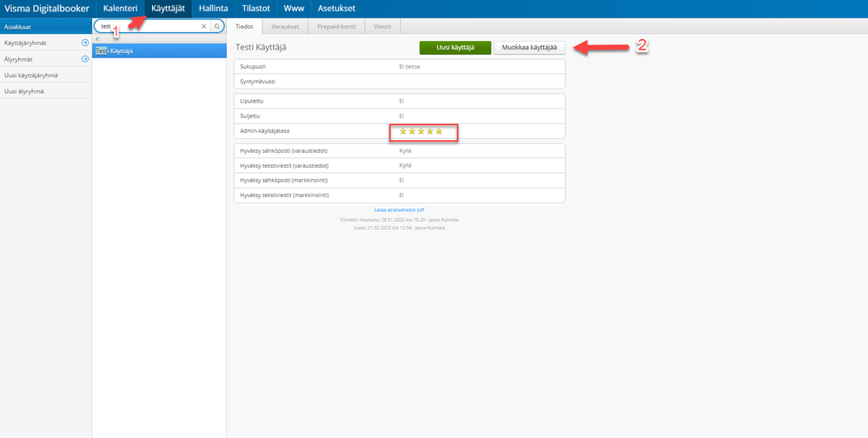Viewport: 868px width, 438px height.
Task: Click the Luotu 21.02.2023 timestamp text
Action: click(x=399, y=227)
